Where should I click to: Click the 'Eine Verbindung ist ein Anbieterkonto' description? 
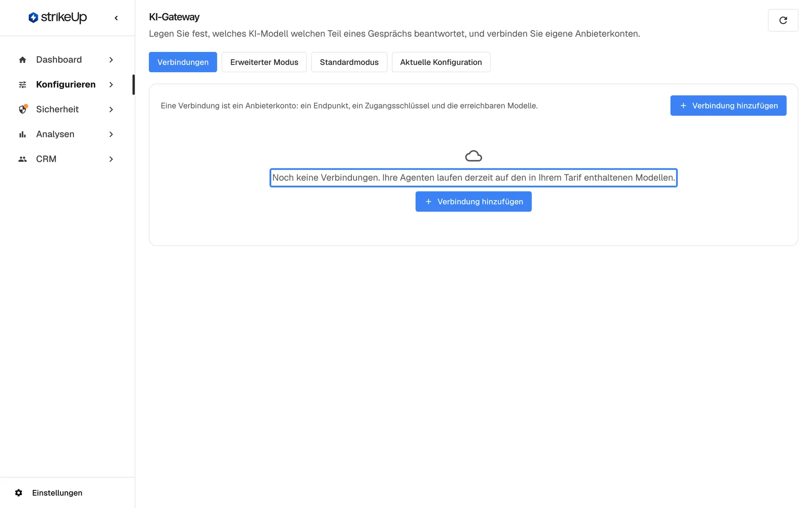tap(349, 106)
